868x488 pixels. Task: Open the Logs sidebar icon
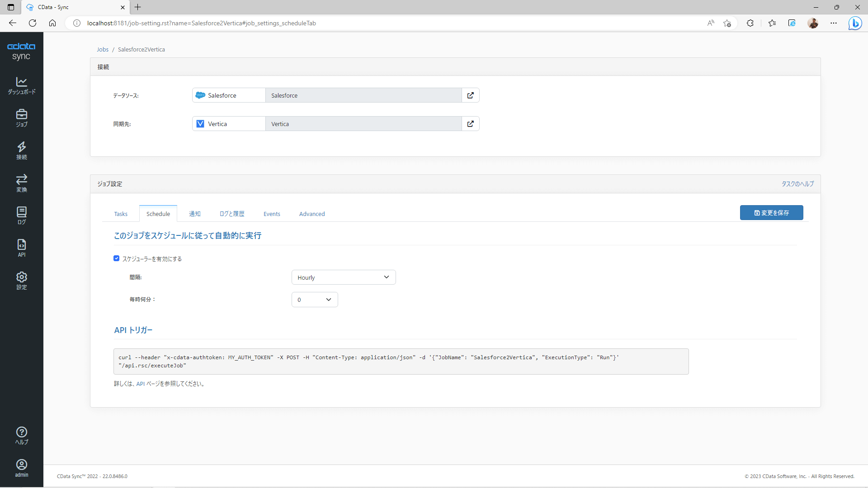pyautogui.click(x=21, y=216)
